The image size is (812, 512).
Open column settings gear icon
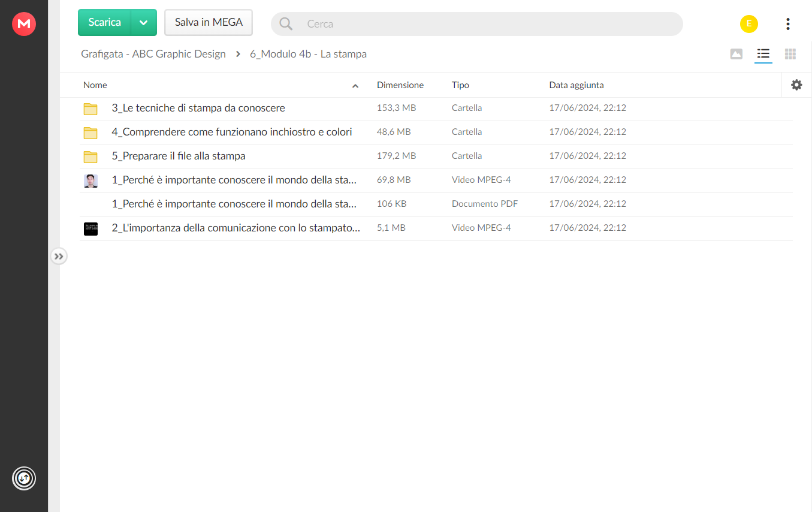click(x=796, y=85)
